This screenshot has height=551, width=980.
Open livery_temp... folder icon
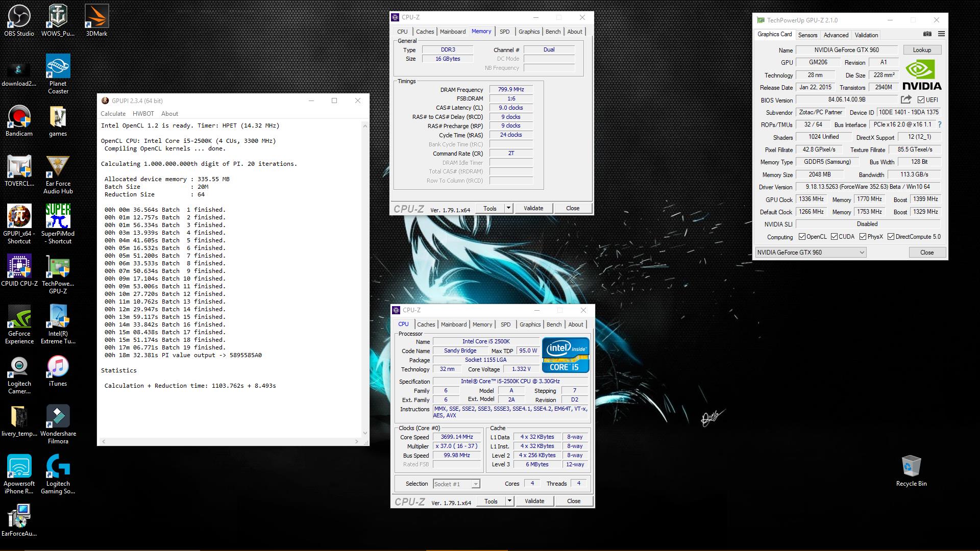point(19,421)
